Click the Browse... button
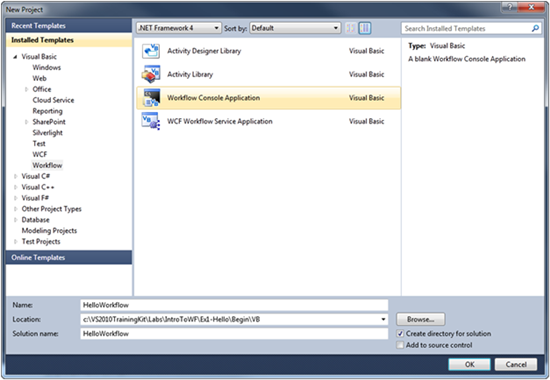Viewport: 550px width, 380px height. point(421,319)
